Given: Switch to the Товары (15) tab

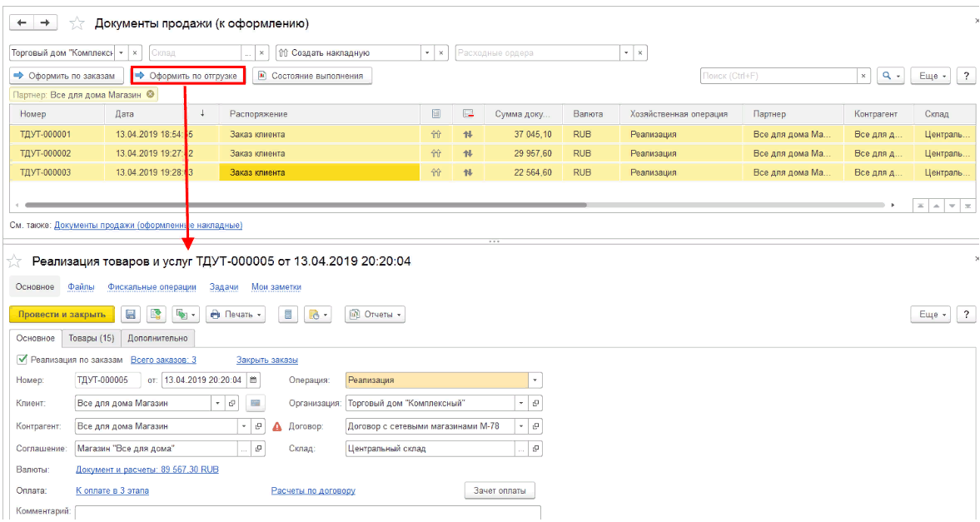Looking at the screenshot, I should (x=91, y=338).
